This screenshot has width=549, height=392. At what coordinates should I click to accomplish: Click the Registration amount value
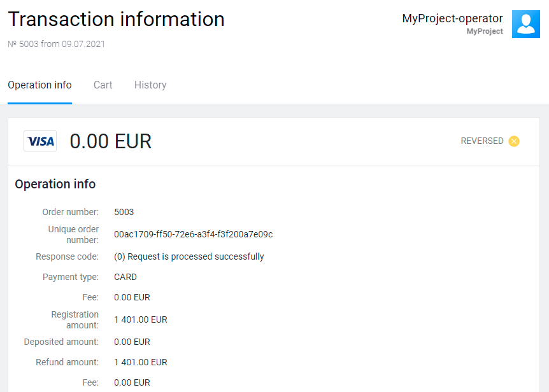[x=140, y=319]
